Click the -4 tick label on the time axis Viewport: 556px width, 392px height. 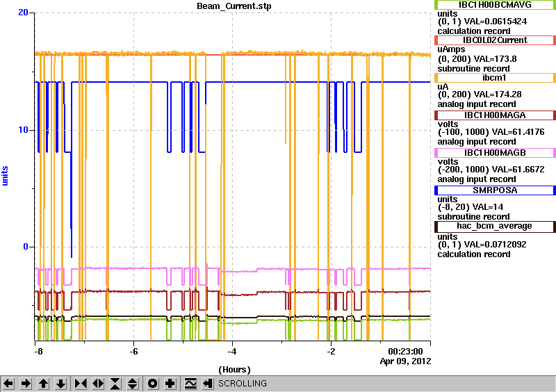coord(231,352)
